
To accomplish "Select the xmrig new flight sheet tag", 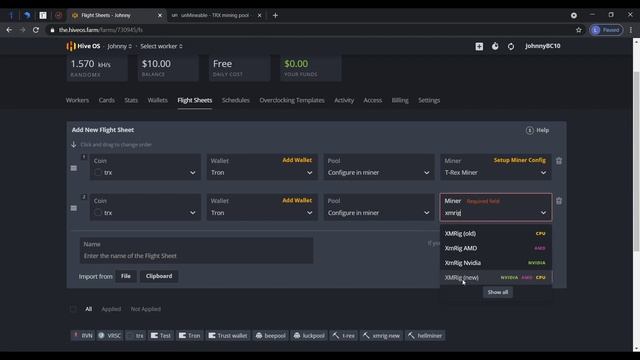I will tap(382, 336).
